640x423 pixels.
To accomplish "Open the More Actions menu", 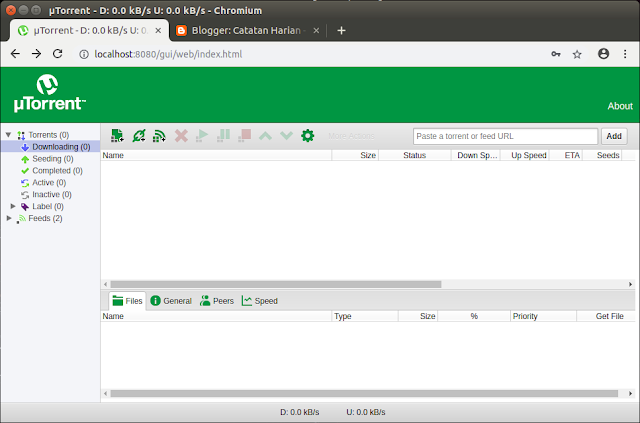I will pos(351,136).
